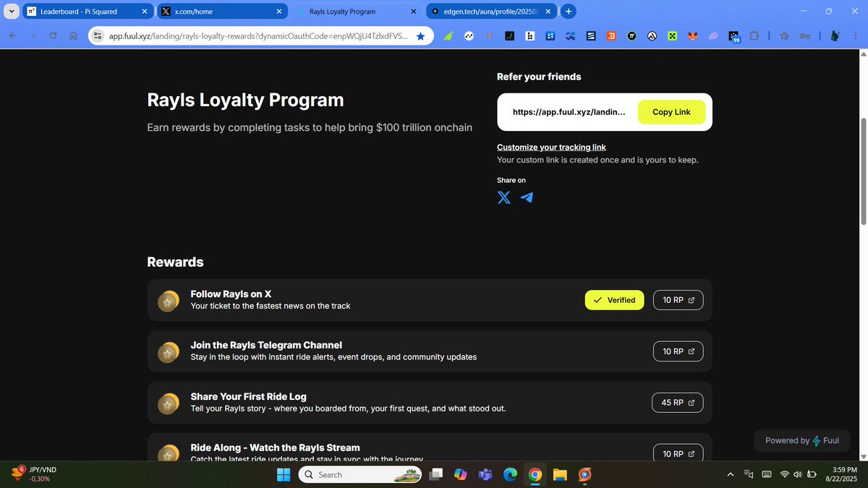The width and height of the screenshot is (868, 488).
Task: Open the lime green pixel-face extension
Action: [x=673, y=35]
